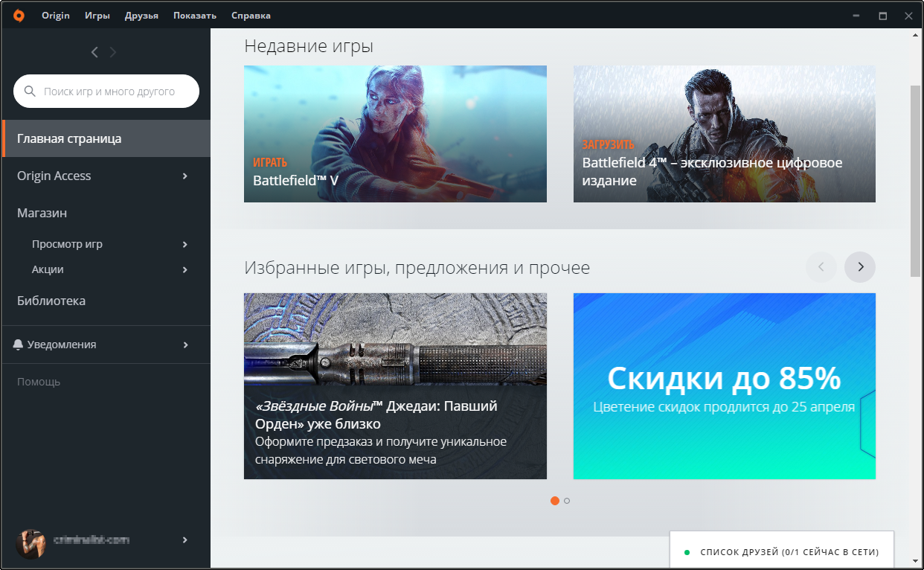Click the blurred username label
Viewport: 924px width, 570px height.
pyautogui.click(x=92, y=540)
